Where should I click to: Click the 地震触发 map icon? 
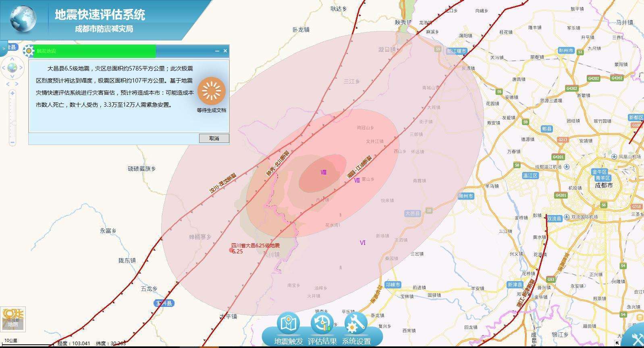coord(289,323)
